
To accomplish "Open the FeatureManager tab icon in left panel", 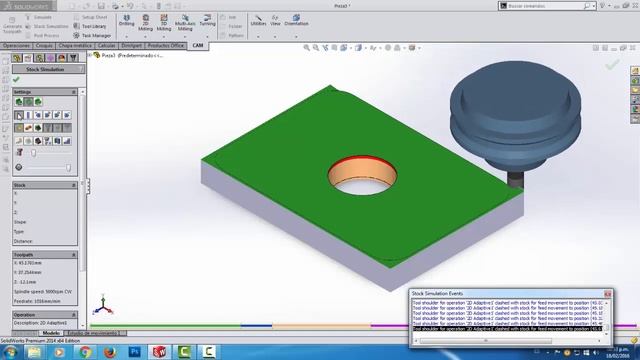I will (17, 58).
